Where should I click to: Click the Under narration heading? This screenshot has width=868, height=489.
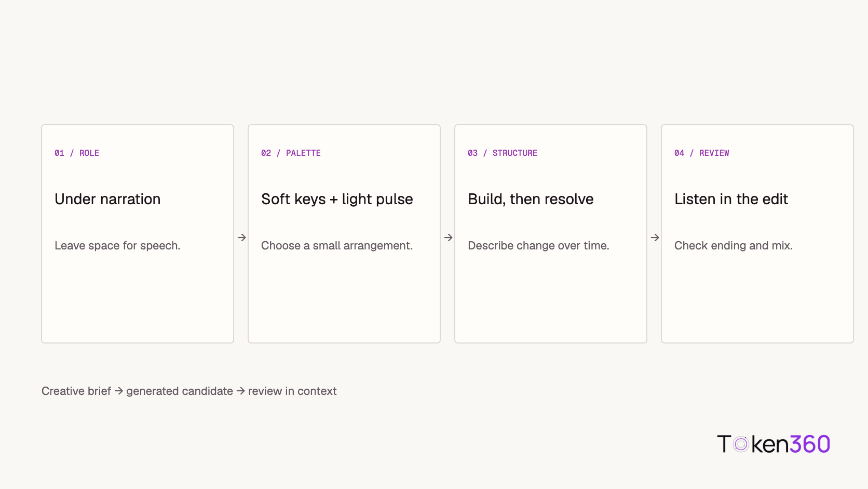point(107,199)
